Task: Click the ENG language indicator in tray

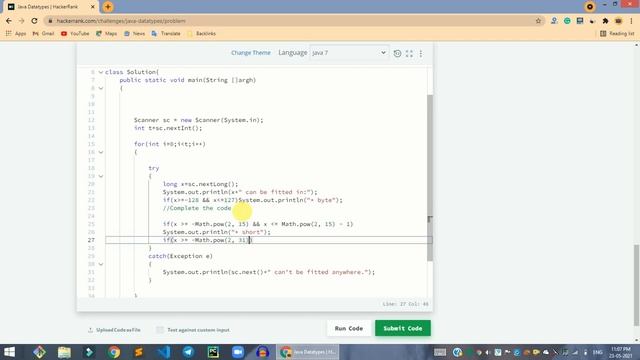Action: tap(598, 352)
